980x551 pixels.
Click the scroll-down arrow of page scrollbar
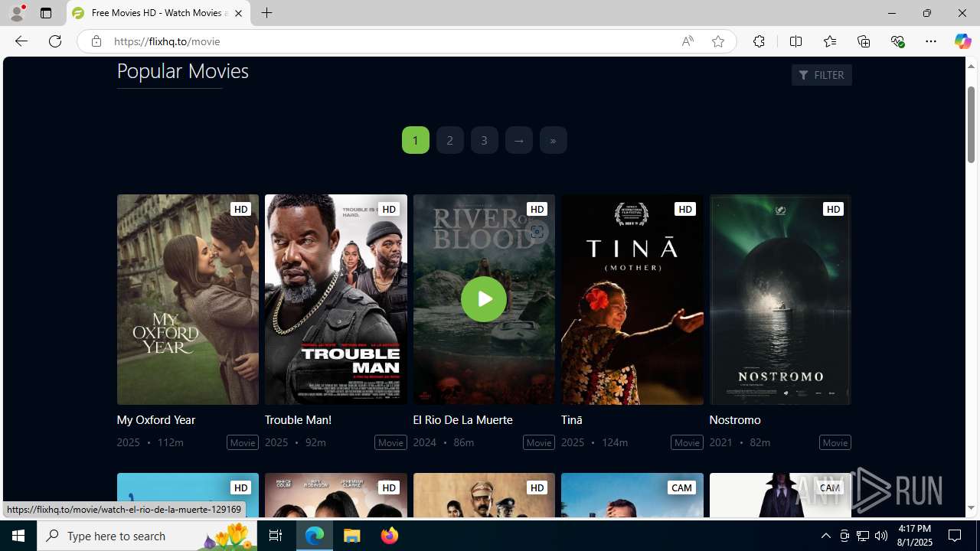[971, 508]
